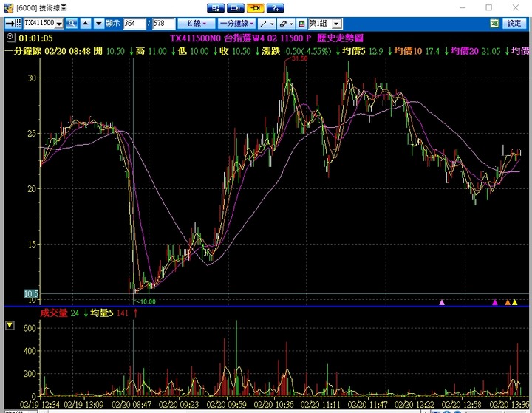Click the 均價5 moving average label
Viewport: 532px width, 413px height.
point(354,51)
